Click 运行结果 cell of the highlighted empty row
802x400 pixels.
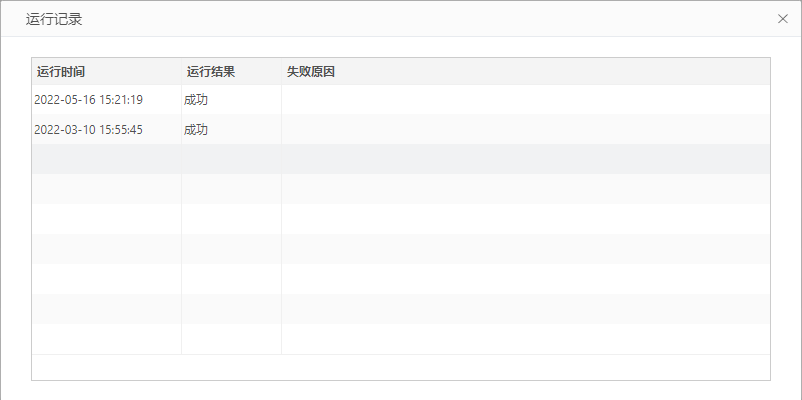click(x=231, y=160)
